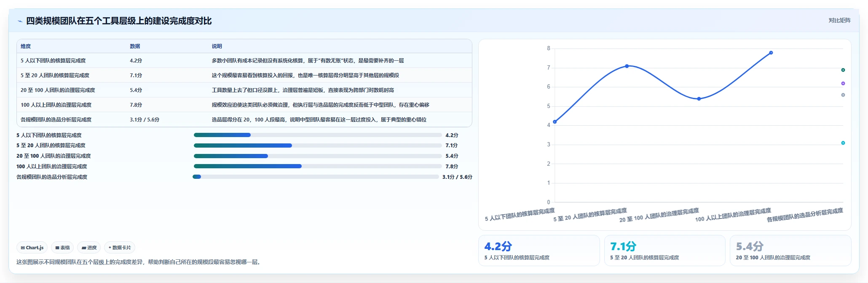Click the dark green dot at chart's right edge

click(843, 70)
